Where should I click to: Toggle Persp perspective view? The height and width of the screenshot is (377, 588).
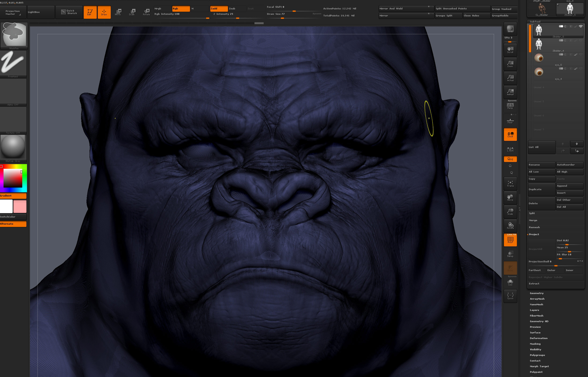click(x=510, y=106)
